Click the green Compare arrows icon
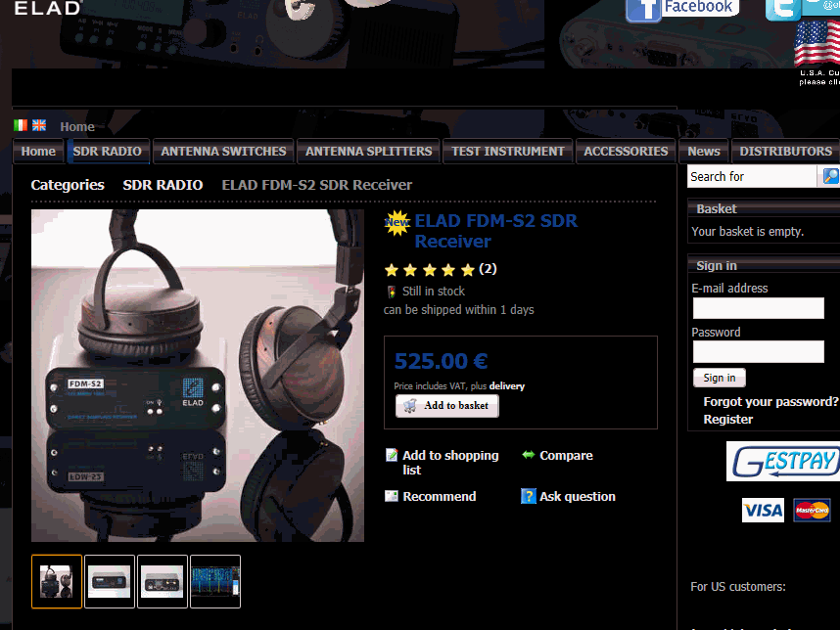 529,455
